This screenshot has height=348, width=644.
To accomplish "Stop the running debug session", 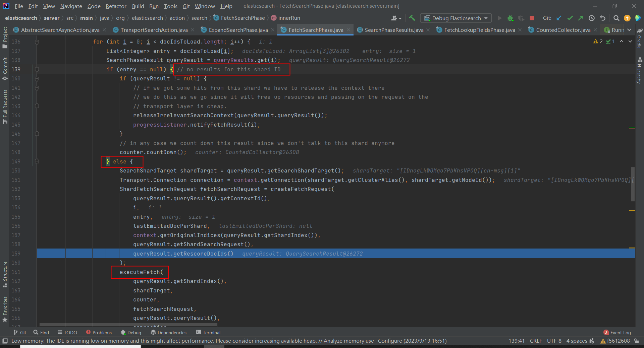I will 532,18.
